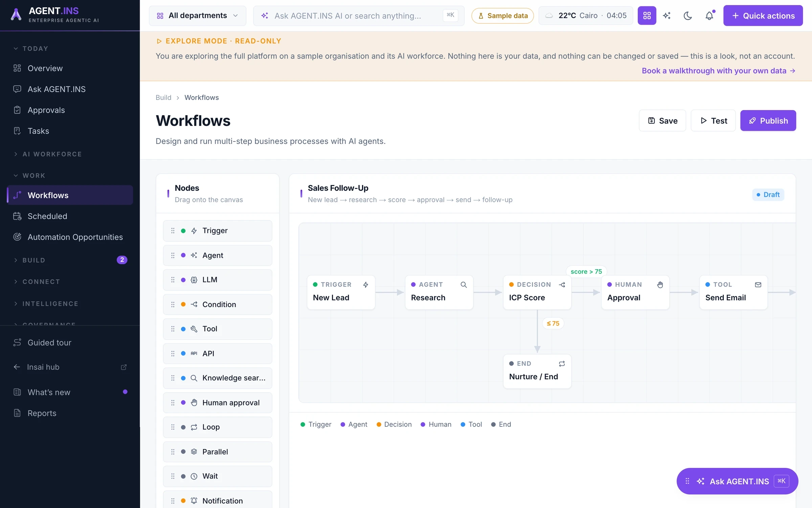Click the sparkle AI icon beside moon
The width and height of the screenshot is (812, 508).
[667, 16]
